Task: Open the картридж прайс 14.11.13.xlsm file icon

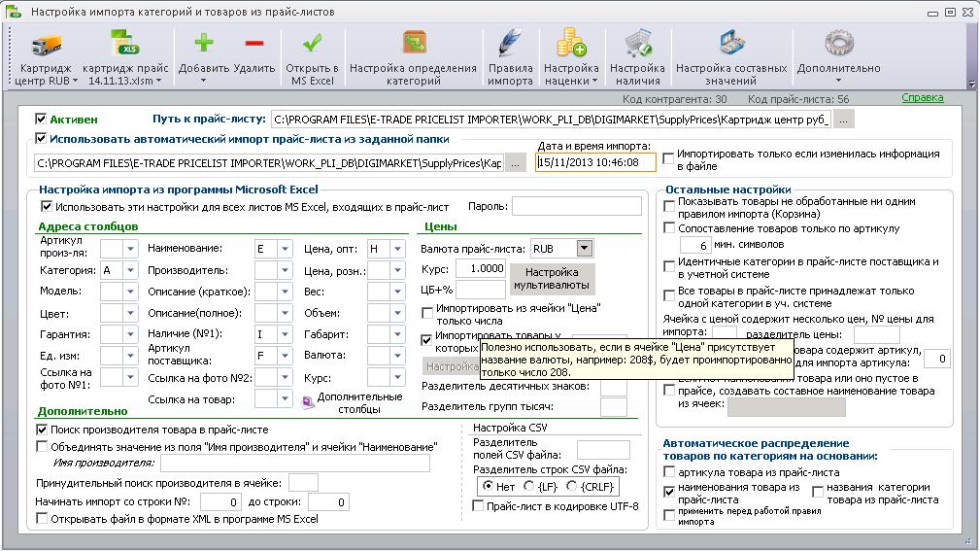Action: pyautogui.click(x=124, y=44)
